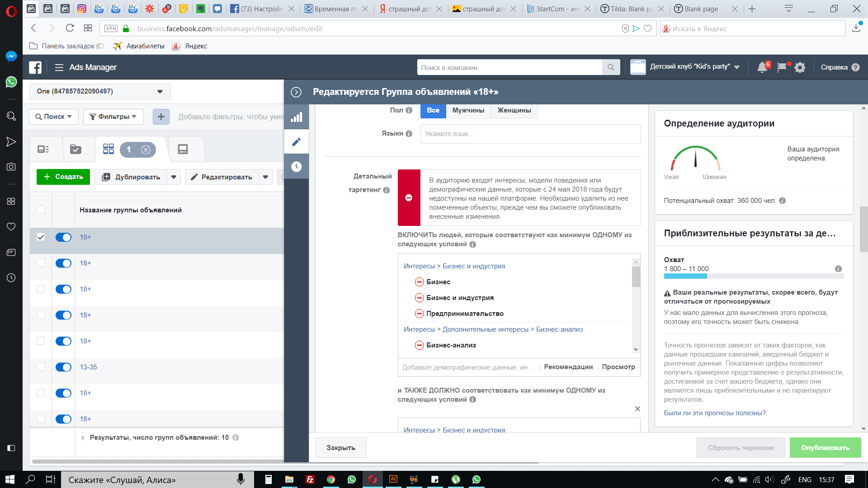The height and width of the screenshot is (488, 868).
Task: Reload the page in Opera
Action: (x=70, y=28)
